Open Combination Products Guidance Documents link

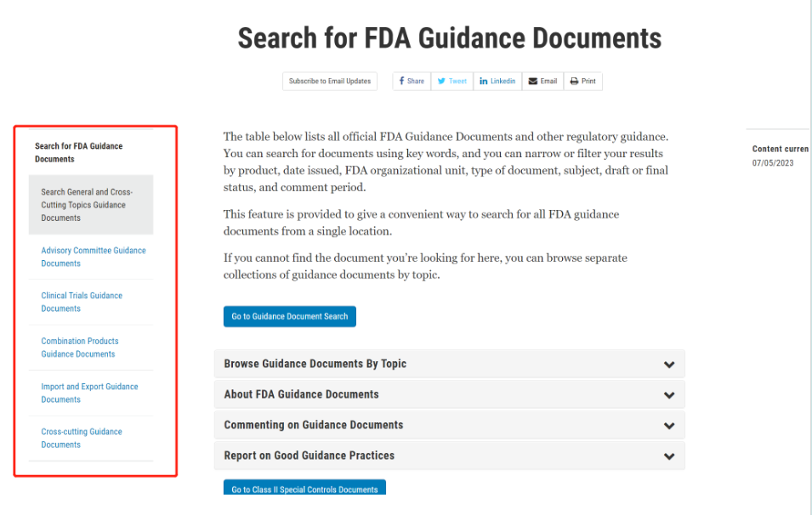click(80, 348)
